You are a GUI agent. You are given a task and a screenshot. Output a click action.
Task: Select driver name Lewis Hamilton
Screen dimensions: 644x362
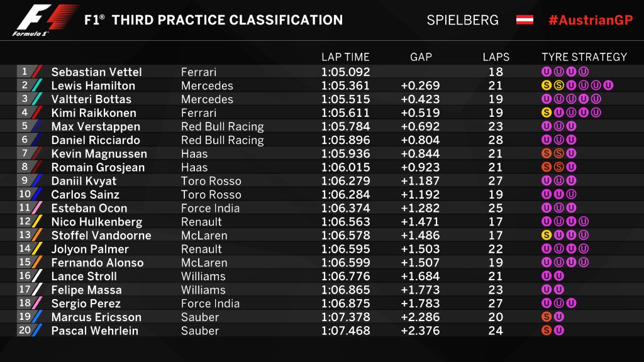click(93, 85)
